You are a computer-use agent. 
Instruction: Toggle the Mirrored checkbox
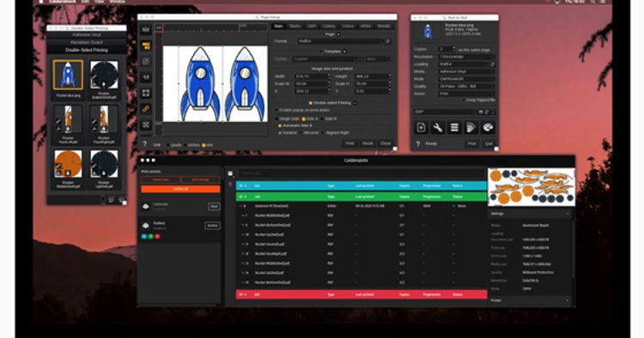point(301,133)
